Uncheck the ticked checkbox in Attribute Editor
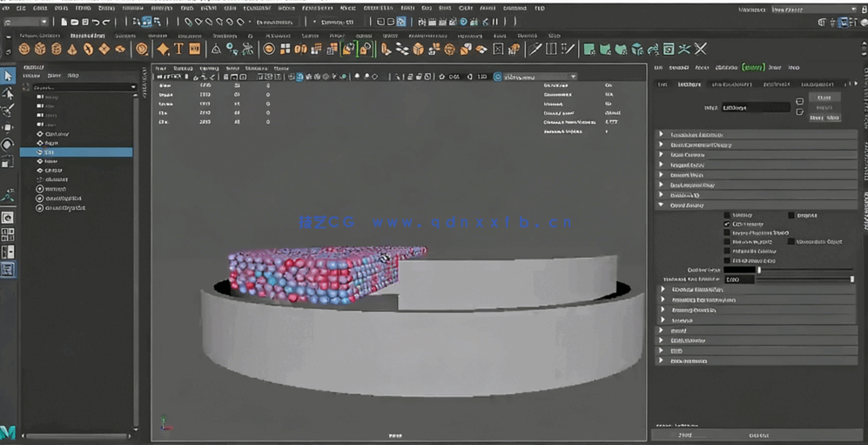The height and width of the screenshot is (445, 868). (x=728, y=224)
